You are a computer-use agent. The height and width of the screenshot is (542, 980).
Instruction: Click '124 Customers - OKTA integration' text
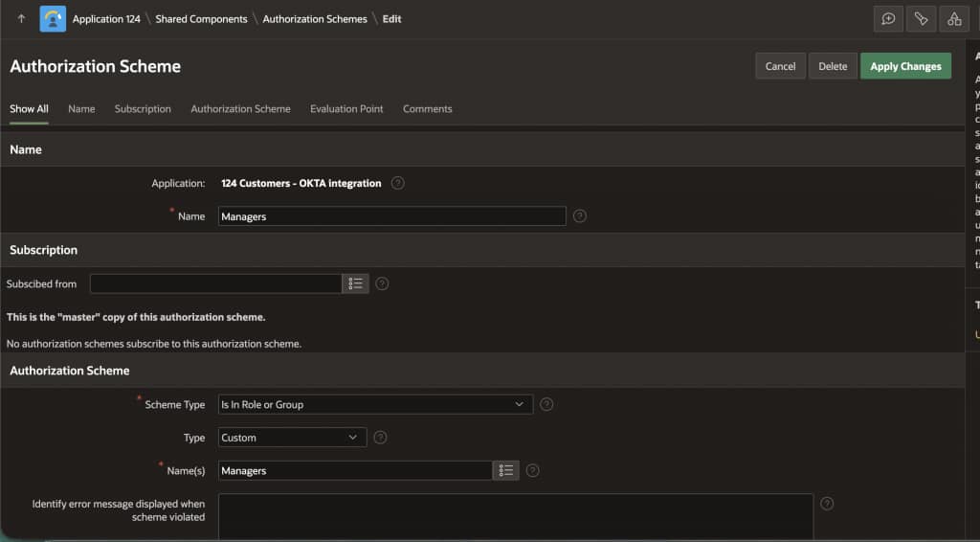coord(301,183)
